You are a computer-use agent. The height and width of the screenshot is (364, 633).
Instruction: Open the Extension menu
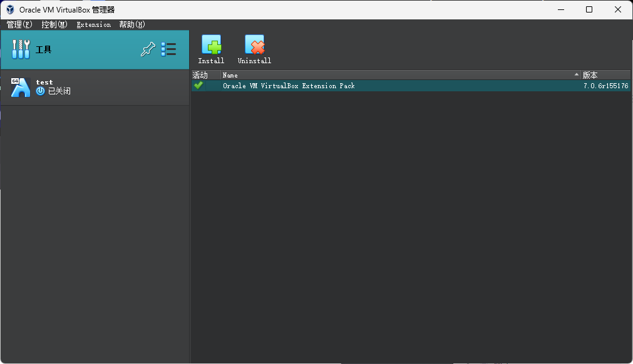coord(93,24)
